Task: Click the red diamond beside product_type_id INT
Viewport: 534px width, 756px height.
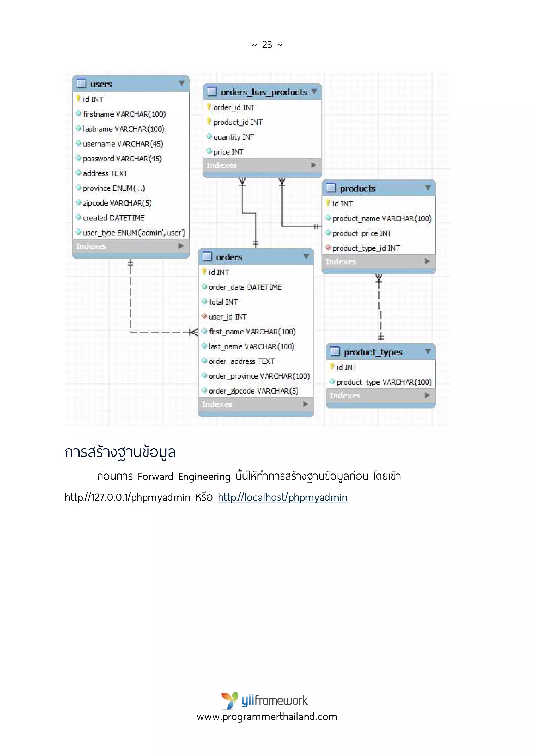Action: [328, 247]
